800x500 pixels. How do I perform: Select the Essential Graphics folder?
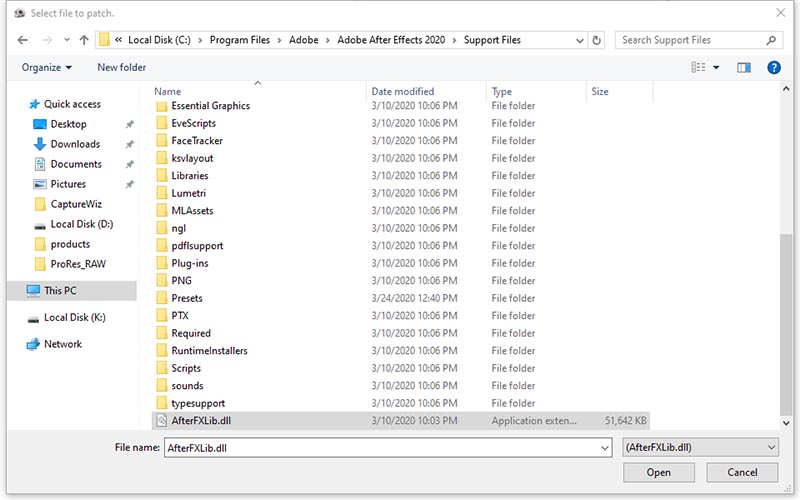(210, 106)
